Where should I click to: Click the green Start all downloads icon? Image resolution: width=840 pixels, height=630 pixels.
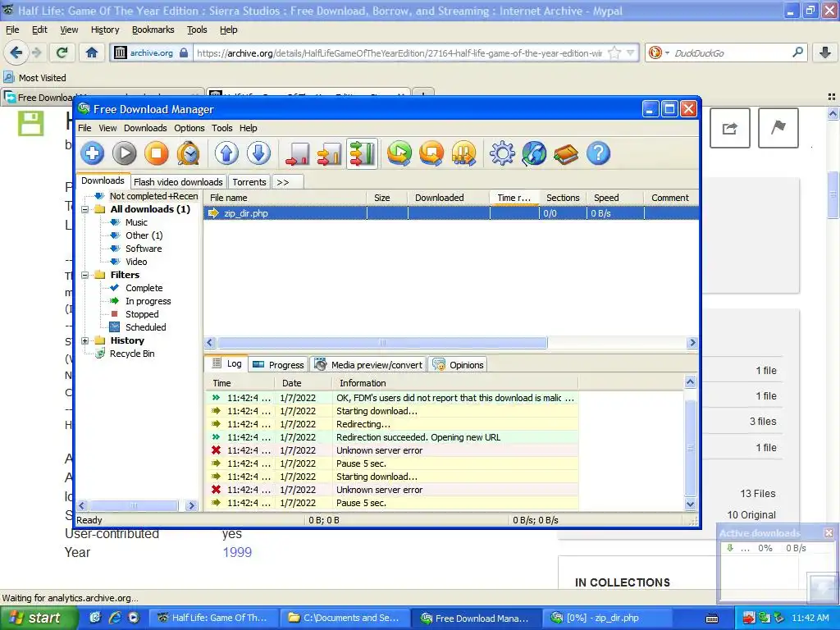pos(399,153)
